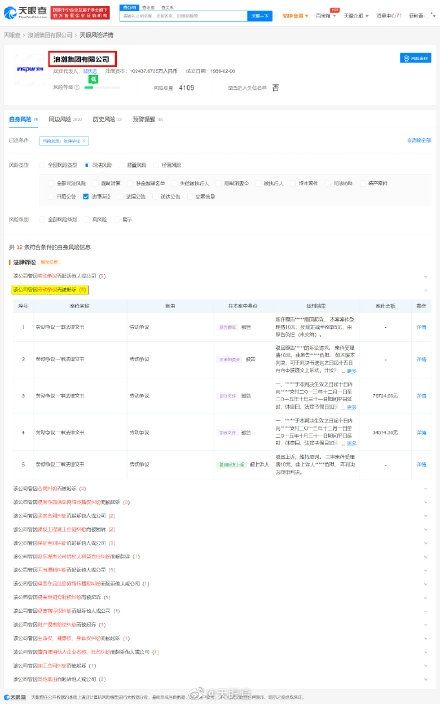Click 更多 in the 34014.24元 row
The width and height of the screenshot is (440, 704).
351,443
